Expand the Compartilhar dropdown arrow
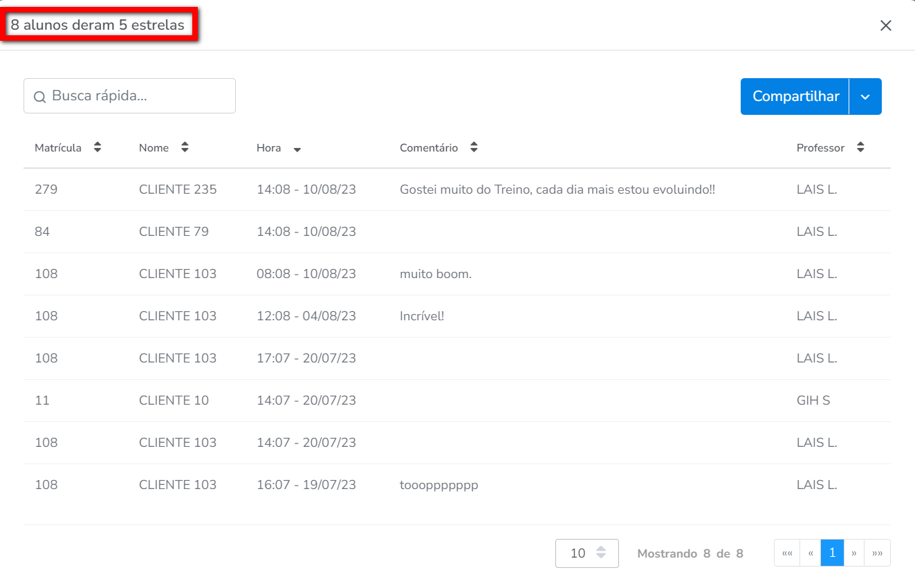This screenshot has width=915, height=588. 865,97
